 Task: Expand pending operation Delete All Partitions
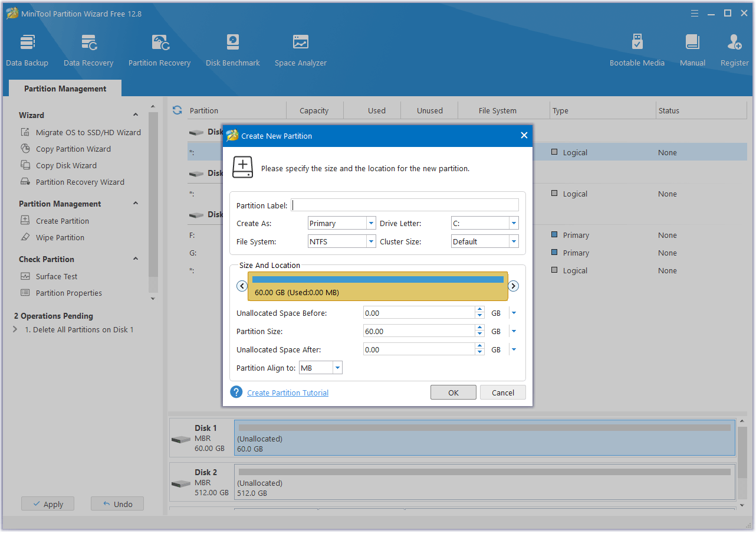tap(15, 330)
